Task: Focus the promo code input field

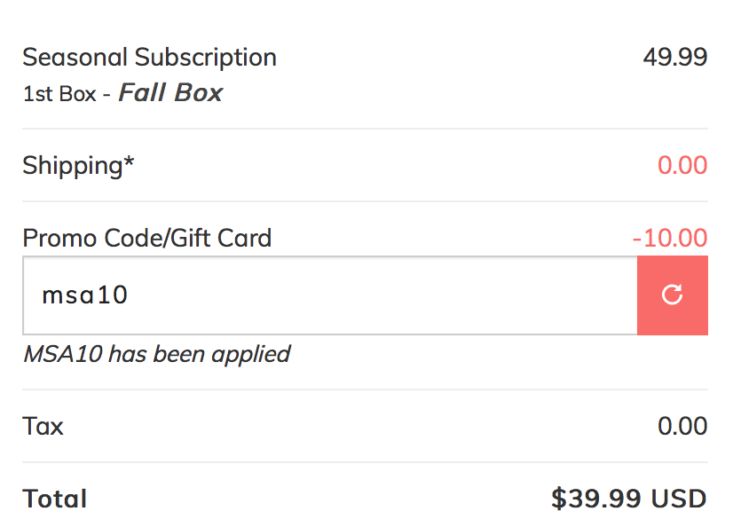Action: click(330, 295)
